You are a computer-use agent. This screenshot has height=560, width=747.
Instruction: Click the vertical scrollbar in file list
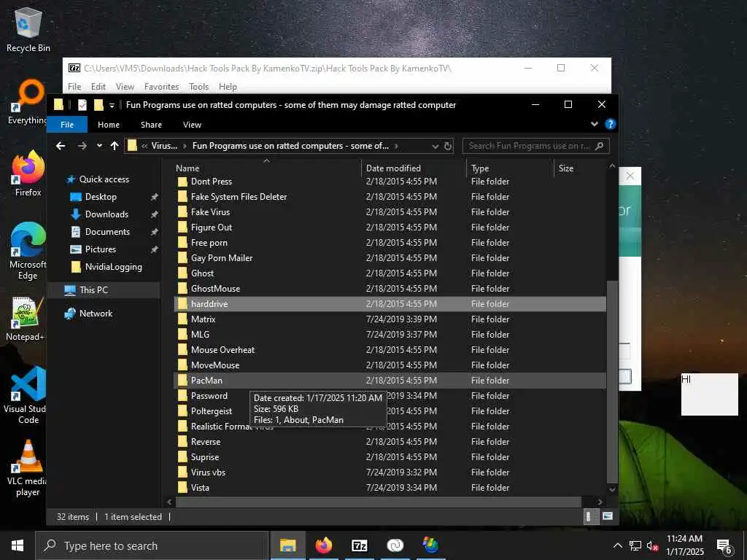pos(612,381)
